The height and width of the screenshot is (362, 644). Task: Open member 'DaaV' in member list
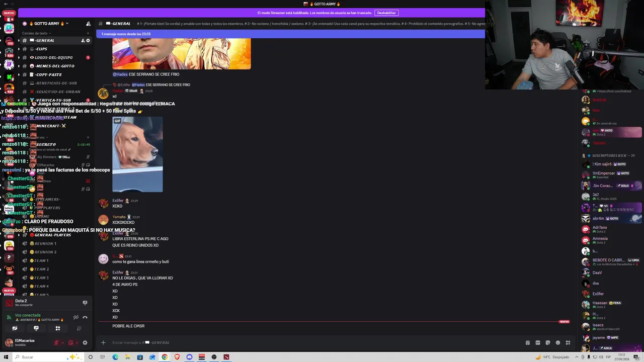coord(611,273)
